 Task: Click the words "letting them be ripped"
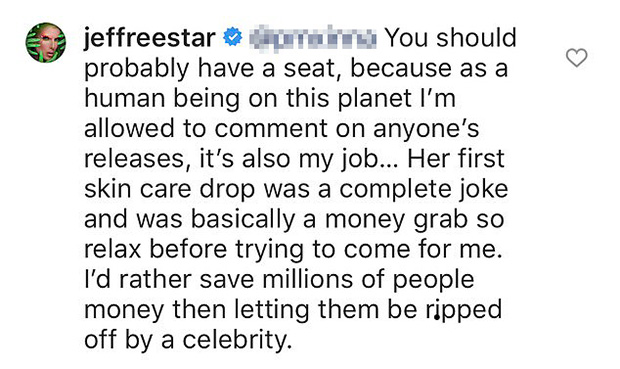(368, 310)
